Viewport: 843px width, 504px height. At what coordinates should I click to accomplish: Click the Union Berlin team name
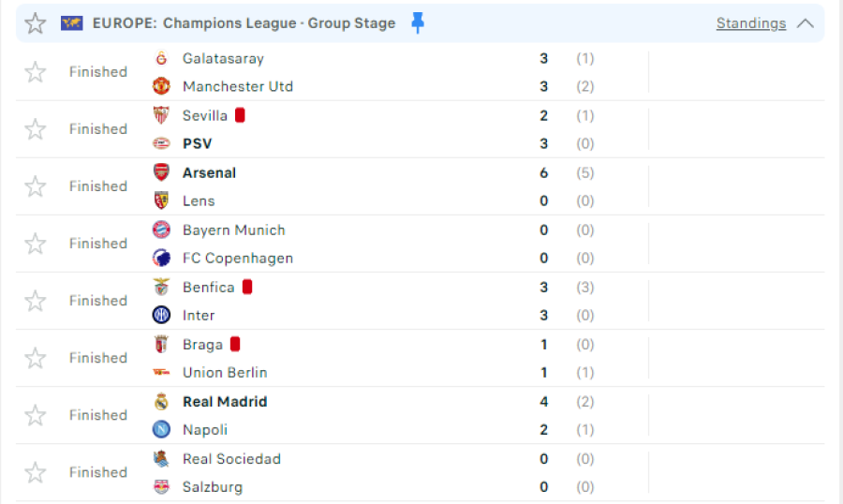pyautogui.click(x=225, y=372)
